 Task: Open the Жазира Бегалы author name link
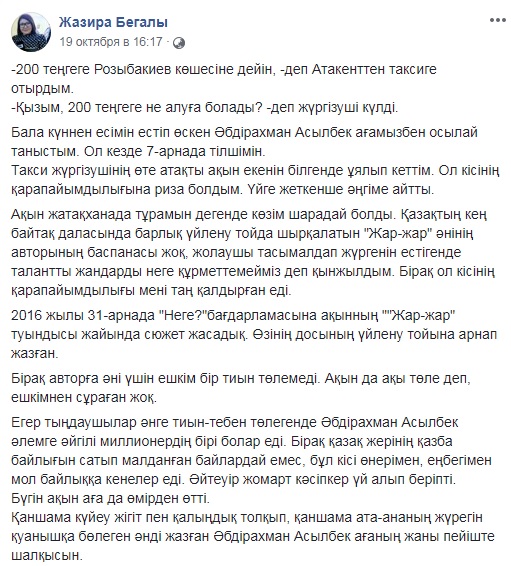click(x=113, y=22)
